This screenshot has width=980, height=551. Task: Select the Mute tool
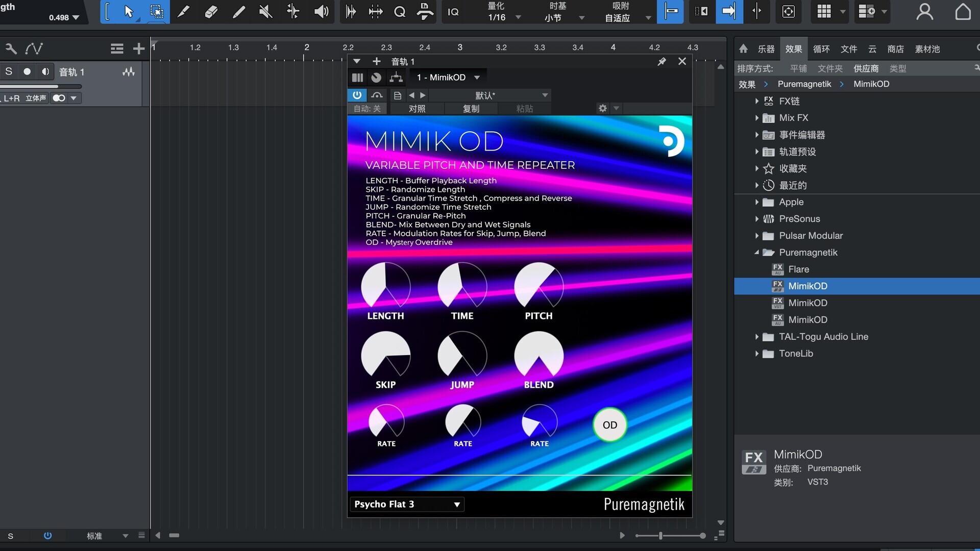point(265,11)
